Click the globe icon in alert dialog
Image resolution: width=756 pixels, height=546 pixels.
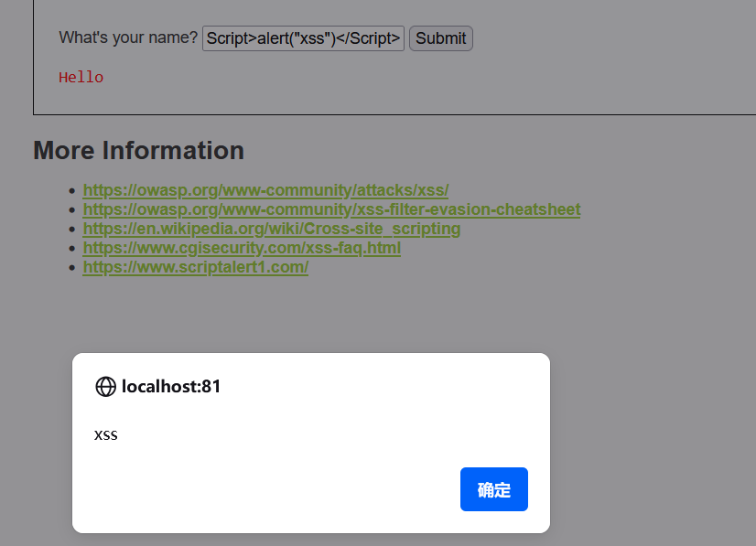[105, 387]
